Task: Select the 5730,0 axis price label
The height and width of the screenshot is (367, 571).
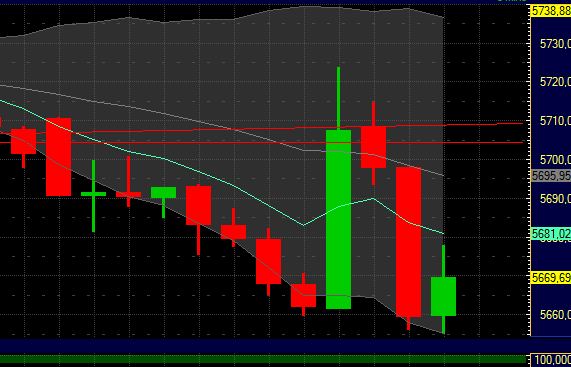Action: tap(555, 44)
